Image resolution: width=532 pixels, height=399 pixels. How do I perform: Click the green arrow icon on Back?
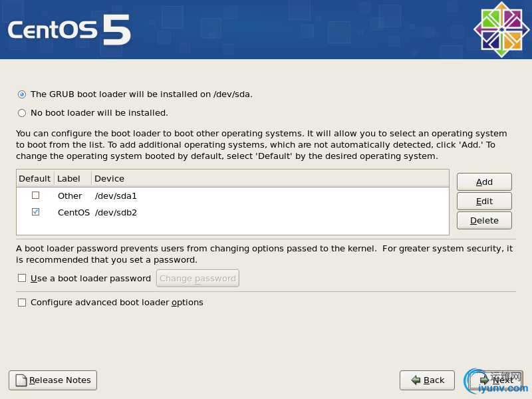click(416, 380)
